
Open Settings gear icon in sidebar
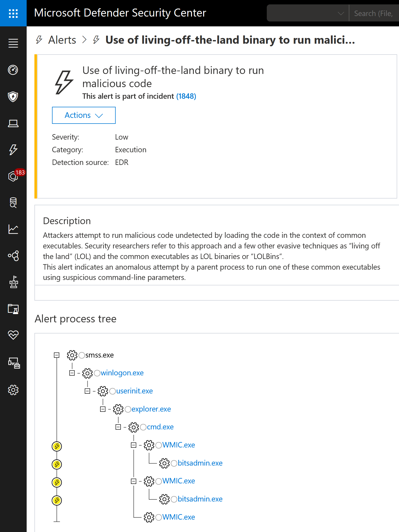pyautogui.click(x=13, y=390)
